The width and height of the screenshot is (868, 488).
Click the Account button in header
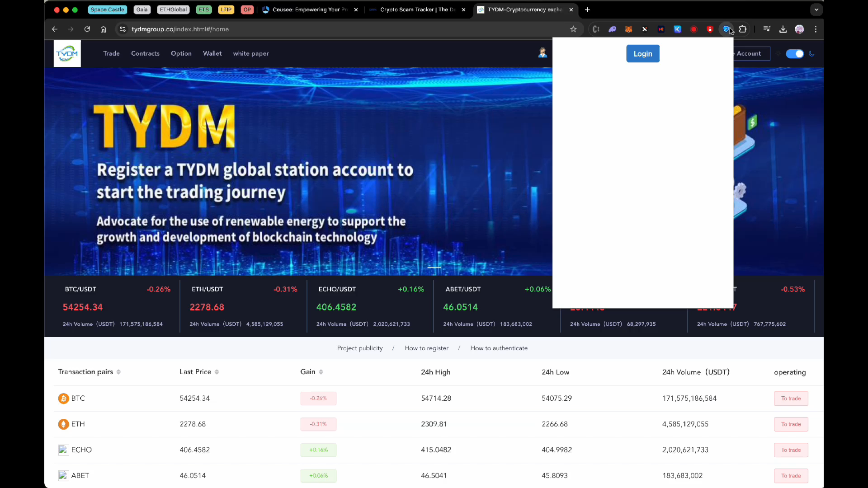751,53
